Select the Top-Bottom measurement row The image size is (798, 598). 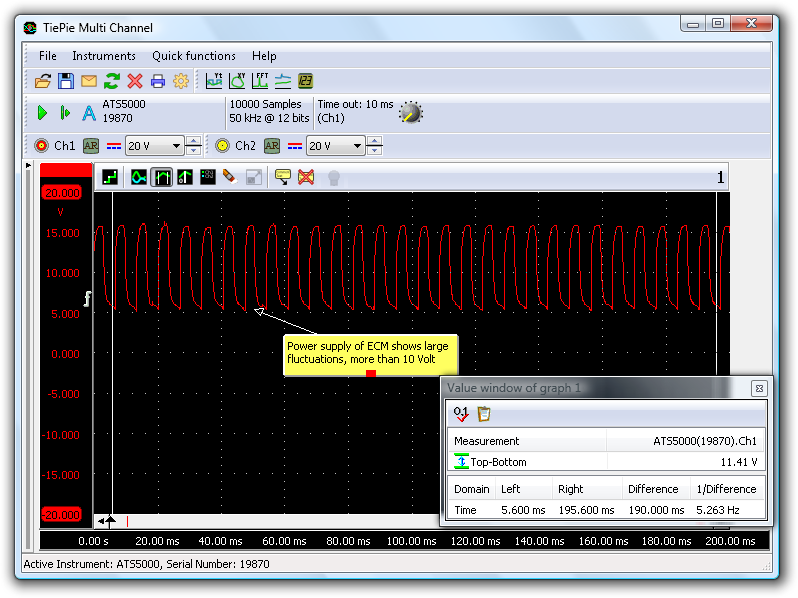(x=606, y=462)
